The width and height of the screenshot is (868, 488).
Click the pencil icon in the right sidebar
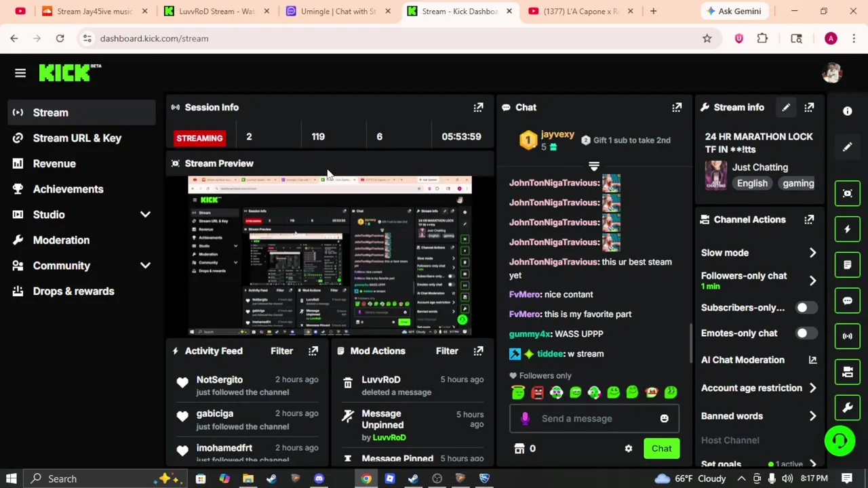(x=848, y=147)
